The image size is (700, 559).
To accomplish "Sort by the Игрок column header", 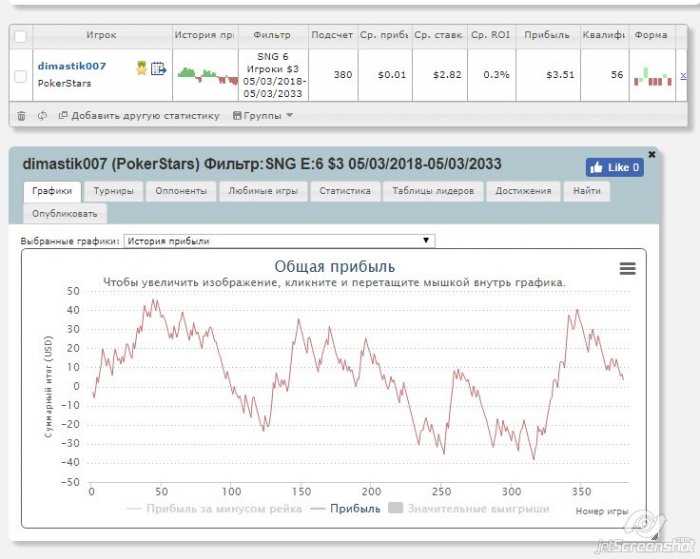I will tap(102, 35).
